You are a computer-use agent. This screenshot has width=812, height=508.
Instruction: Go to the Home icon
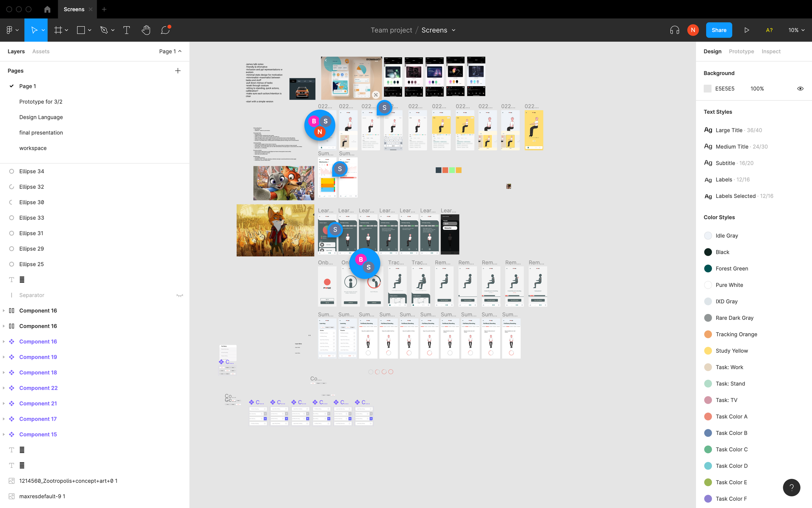tap(47, 9)
